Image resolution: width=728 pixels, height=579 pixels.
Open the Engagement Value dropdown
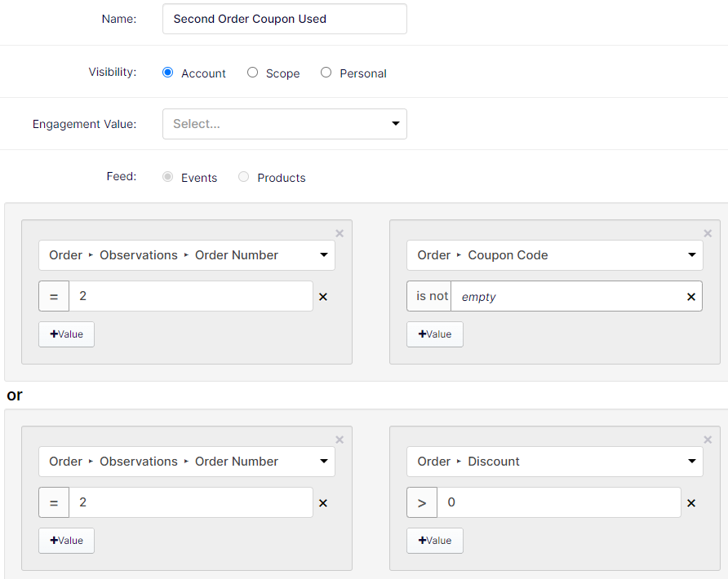285,124
